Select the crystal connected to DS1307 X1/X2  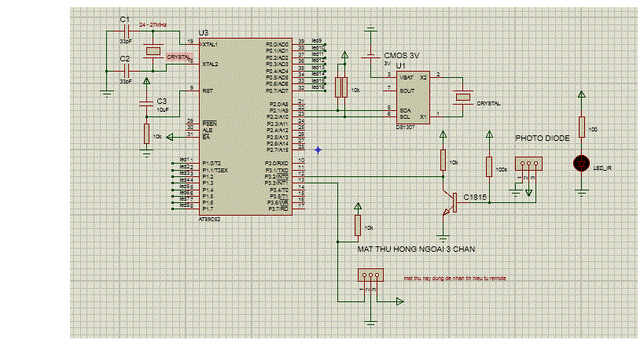click(x=463, y=97)
